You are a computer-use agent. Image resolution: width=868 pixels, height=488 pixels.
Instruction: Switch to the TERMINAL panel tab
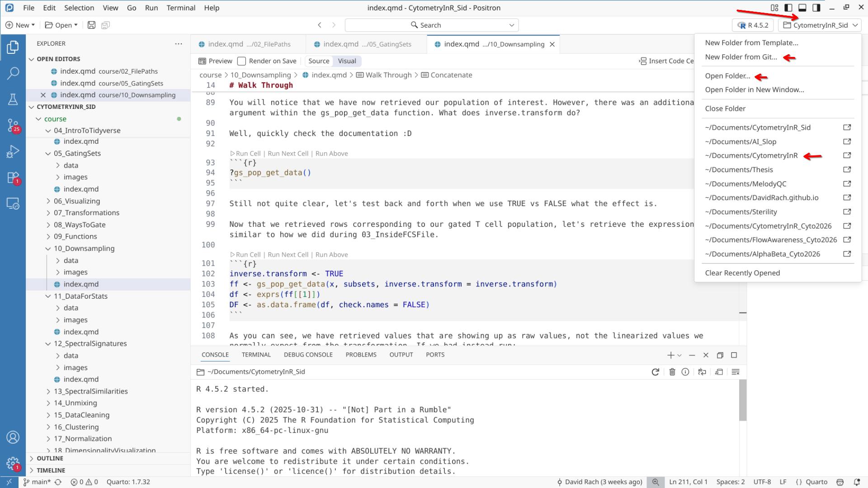pyautogui.click(x=256, y=355)
